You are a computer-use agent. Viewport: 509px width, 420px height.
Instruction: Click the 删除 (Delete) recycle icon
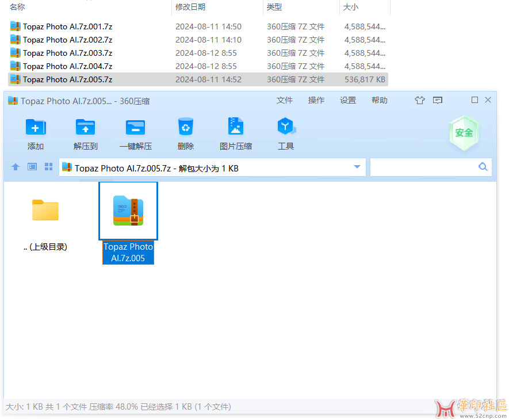coord(186,128)
